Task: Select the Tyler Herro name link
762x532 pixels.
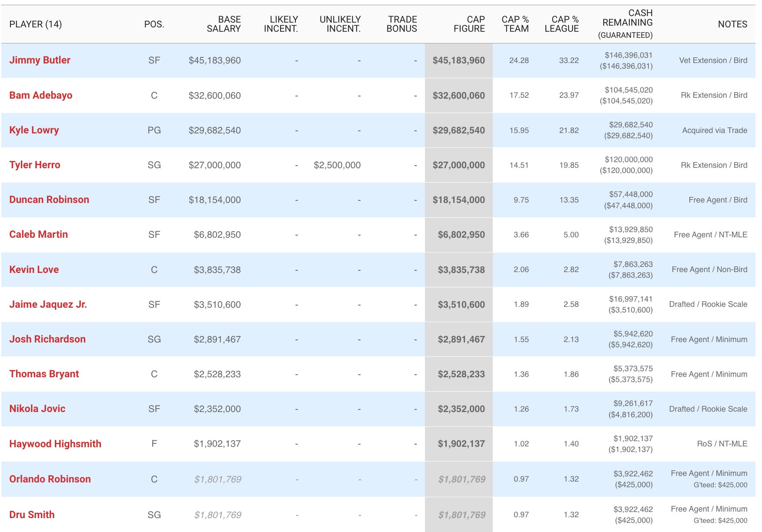Action: point(35,165)
